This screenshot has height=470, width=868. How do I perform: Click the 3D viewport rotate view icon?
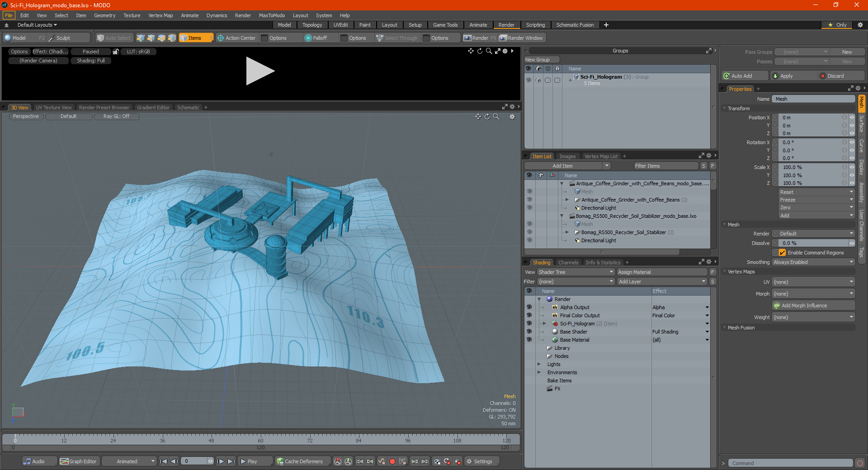pyautogui.click(x=487, y=117)
